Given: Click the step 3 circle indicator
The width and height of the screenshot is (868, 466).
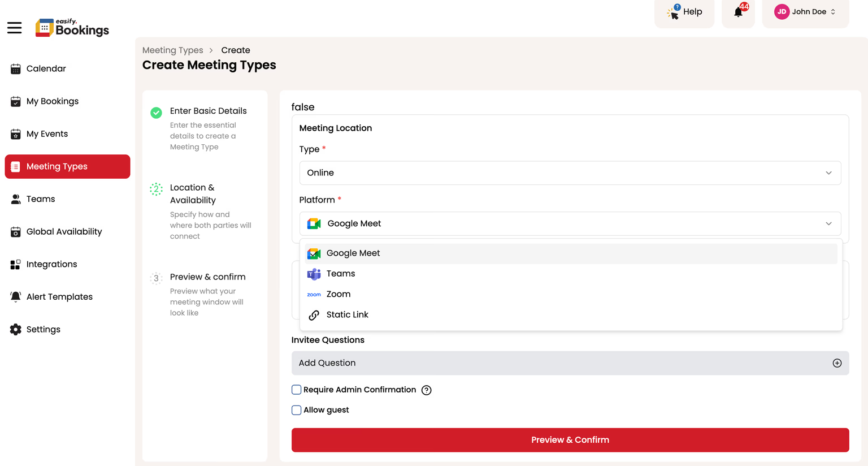Looking at the screenshot, I should [156, 278].
